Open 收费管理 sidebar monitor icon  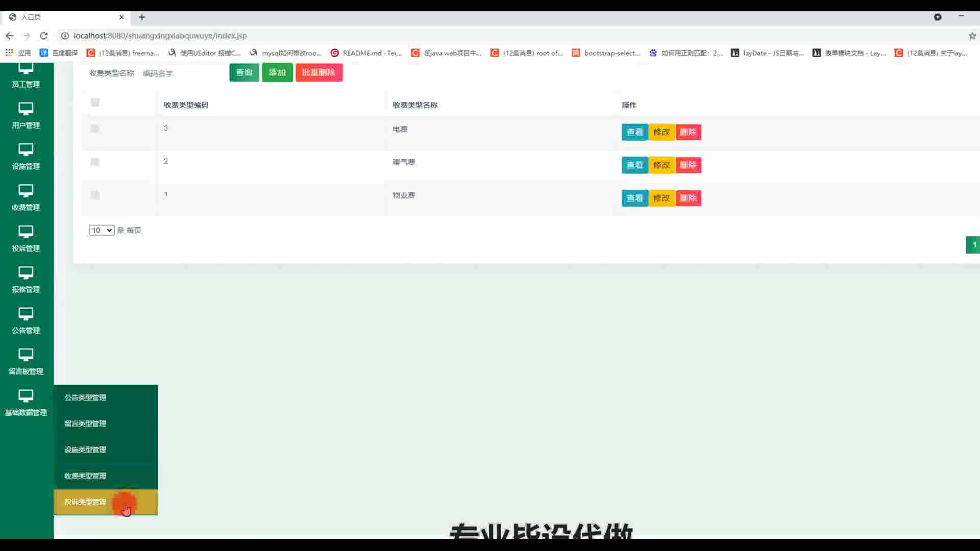[26, 191]
